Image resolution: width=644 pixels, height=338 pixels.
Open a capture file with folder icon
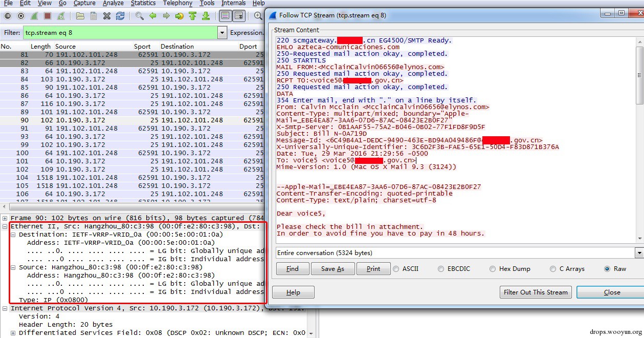click(80, 16)
